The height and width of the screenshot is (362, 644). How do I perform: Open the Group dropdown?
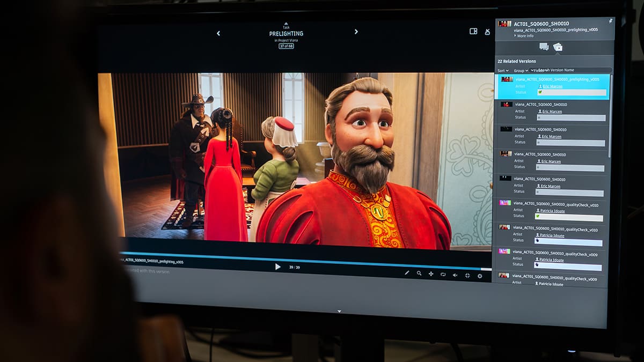tap(521, 71)
